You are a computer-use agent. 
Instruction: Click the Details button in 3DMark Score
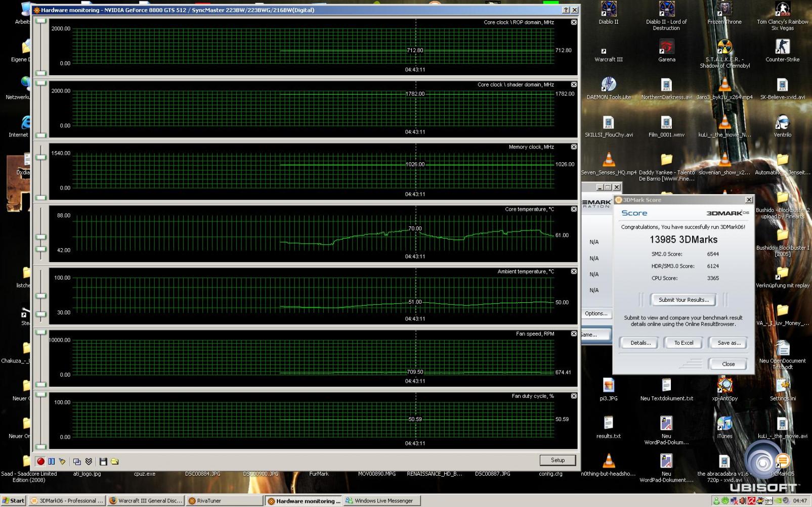coord(640,343)
